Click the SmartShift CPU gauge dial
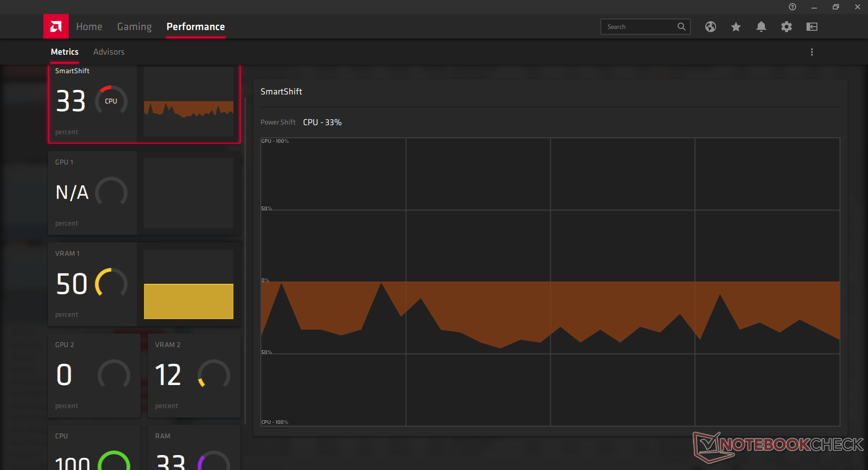The image size is (868, 470). (111, 101)
